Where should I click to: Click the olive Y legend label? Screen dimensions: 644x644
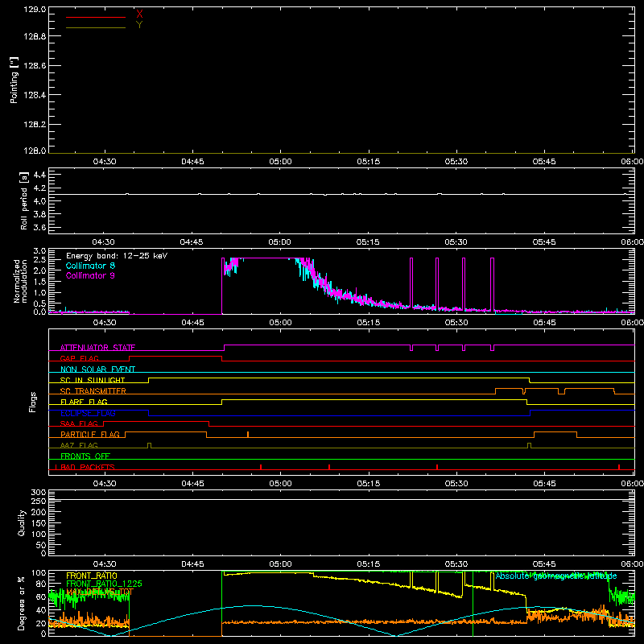(139, 25)
